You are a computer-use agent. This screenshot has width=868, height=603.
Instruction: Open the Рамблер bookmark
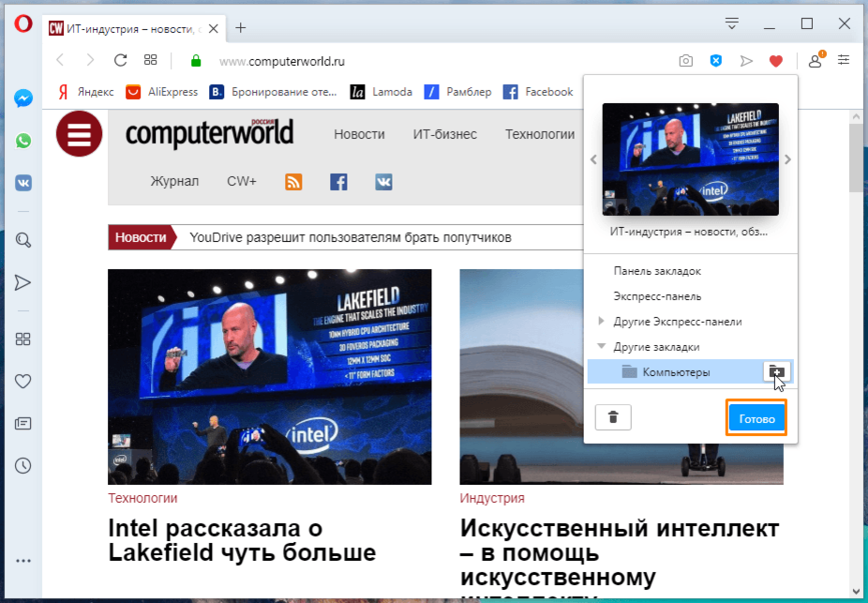point(457,92)
